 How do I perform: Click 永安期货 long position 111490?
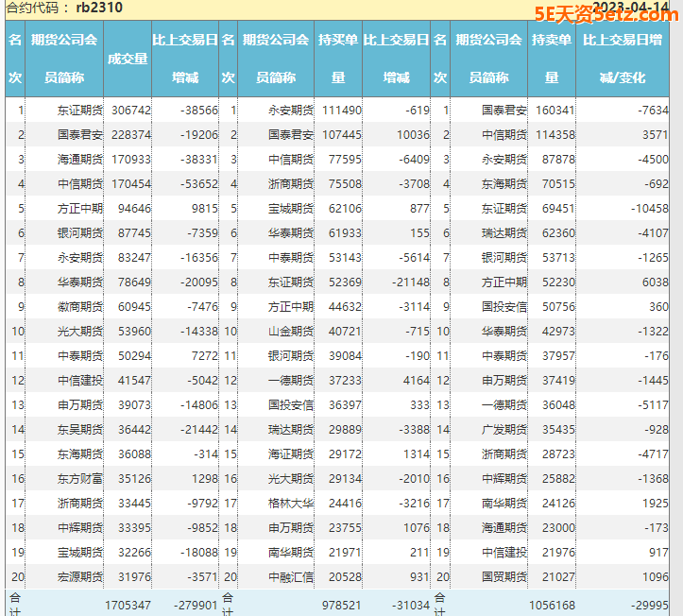(342, 111)
